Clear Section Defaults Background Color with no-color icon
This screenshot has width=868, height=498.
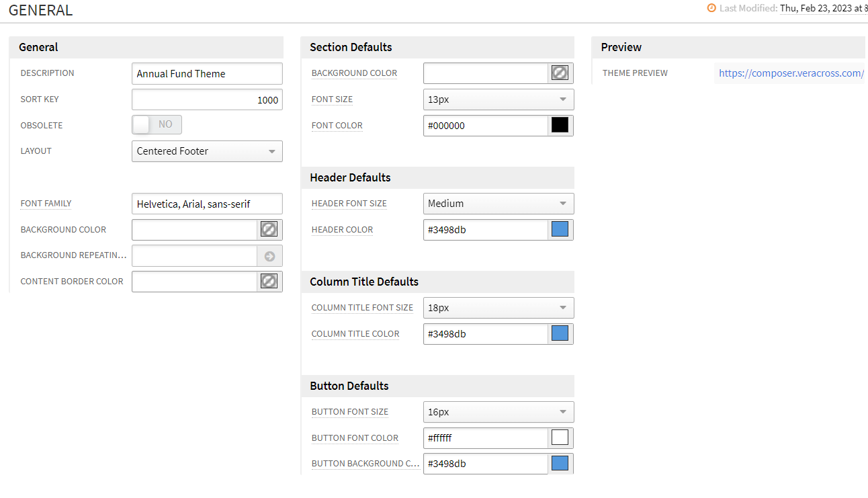click(560, 73)
